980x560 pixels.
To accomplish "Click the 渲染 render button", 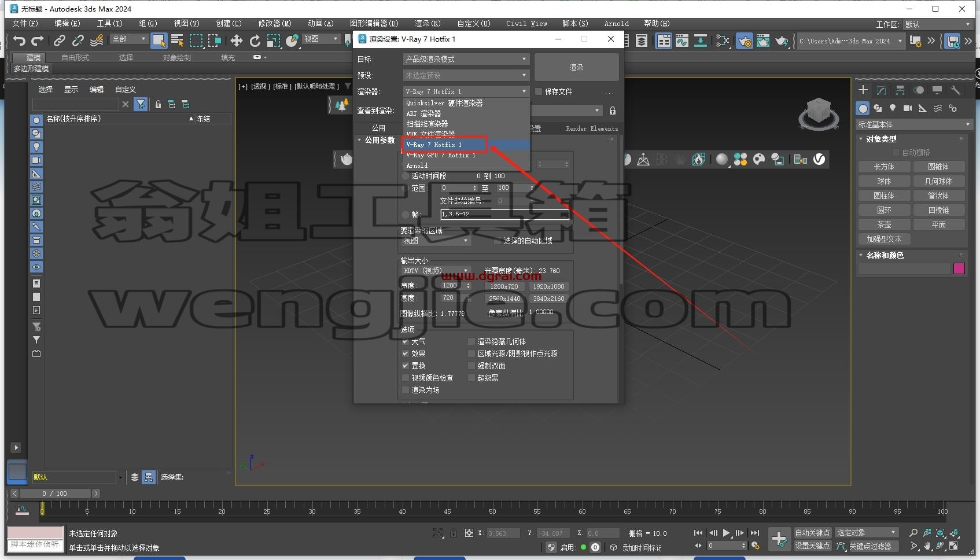I will (x=576, y=67).
